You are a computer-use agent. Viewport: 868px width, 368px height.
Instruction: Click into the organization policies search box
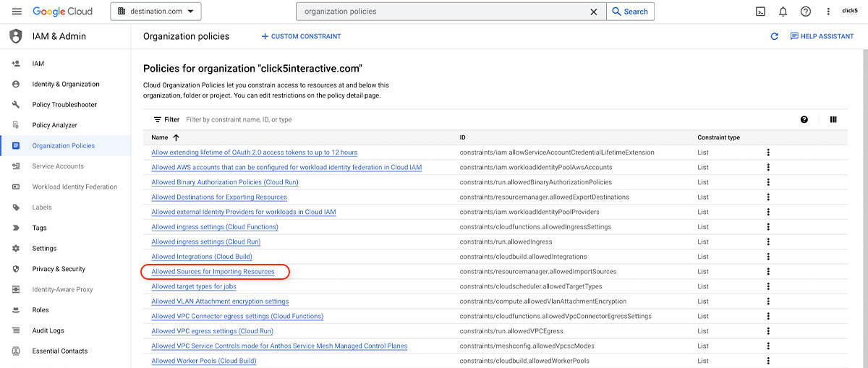point(441,12)
